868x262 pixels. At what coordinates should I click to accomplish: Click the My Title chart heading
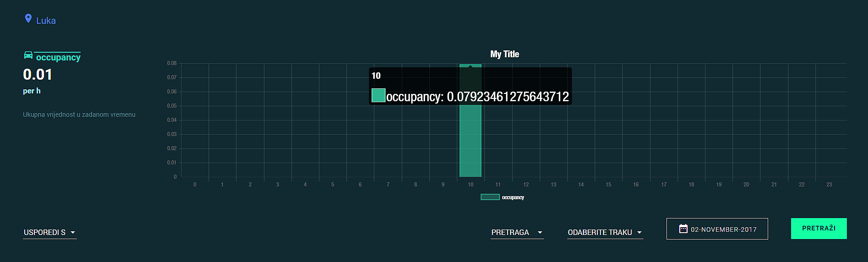(504, 54)
